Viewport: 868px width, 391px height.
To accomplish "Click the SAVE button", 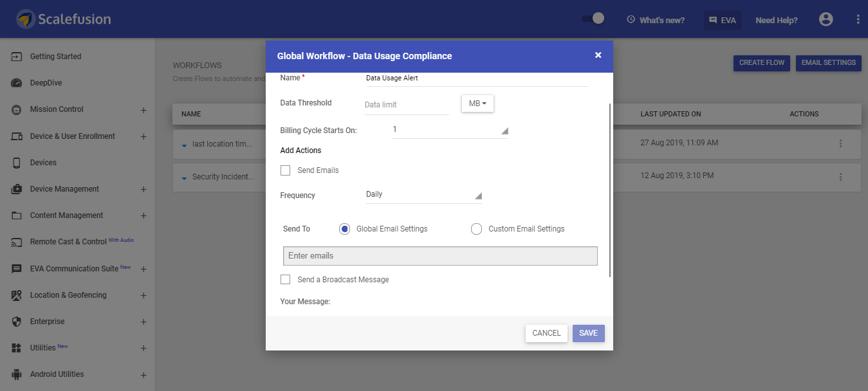I will tap(588, 333).
